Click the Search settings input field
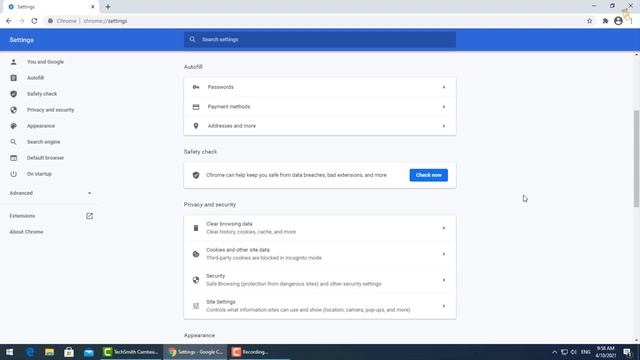Image resolution: width=640 pixels, height=360 pixels. (320, 40)
